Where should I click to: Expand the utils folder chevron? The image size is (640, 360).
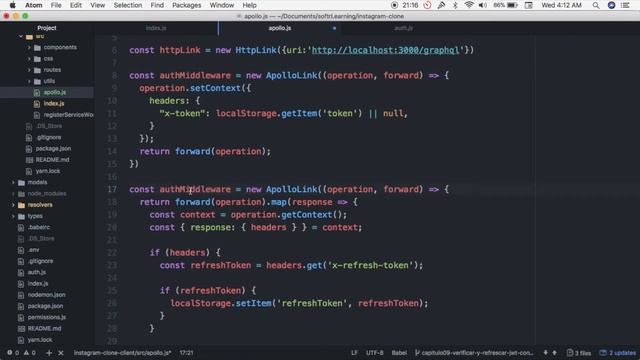pos(29,81)
